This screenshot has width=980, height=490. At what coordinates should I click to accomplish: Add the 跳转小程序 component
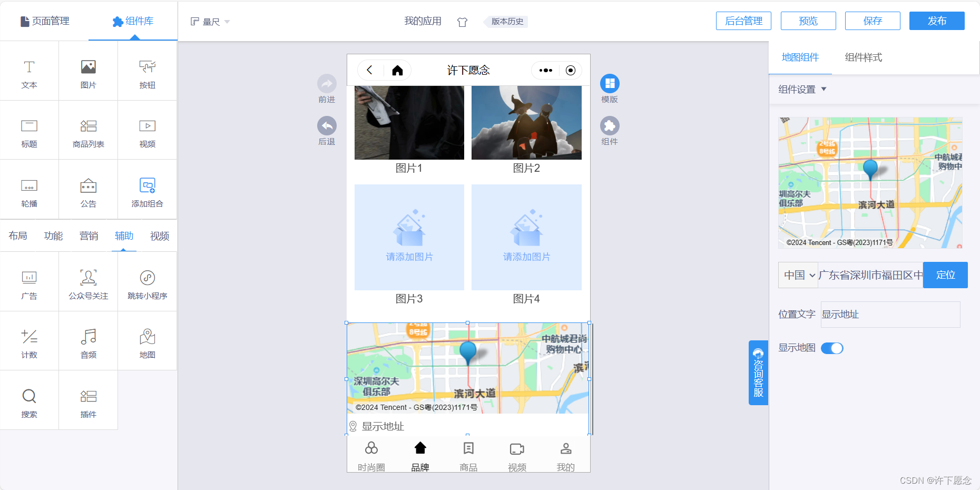[x=148, y=282]
